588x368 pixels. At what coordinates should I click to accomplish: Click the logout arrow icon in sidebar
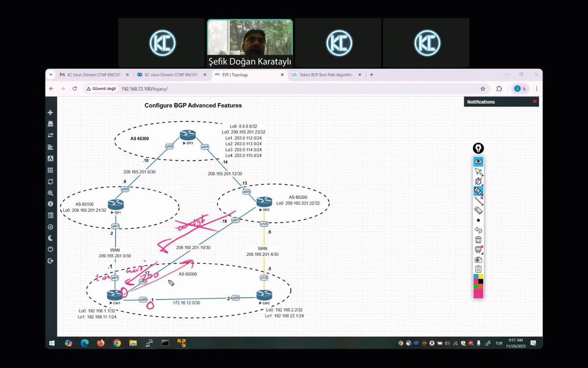tap(50, 261)
